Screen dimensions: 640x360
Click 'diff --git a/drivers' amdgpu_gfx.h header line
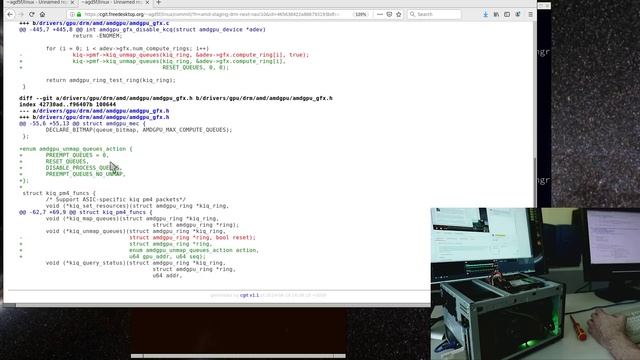(176, 98)
